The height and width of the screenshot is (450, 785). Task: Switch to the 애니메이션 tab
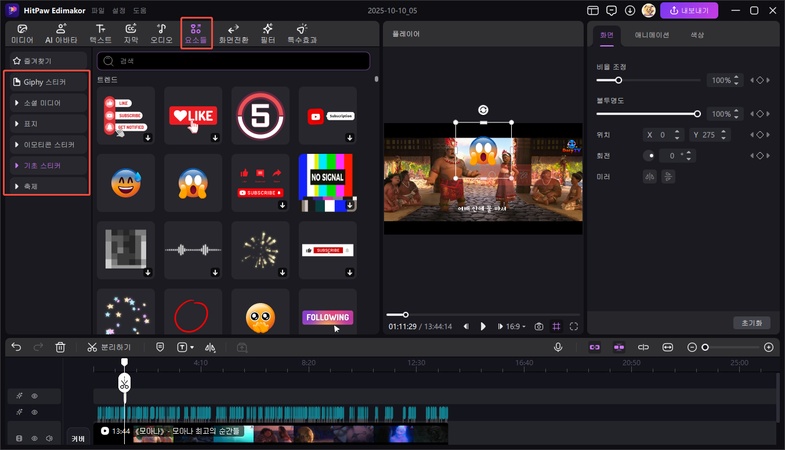(651, 34)
